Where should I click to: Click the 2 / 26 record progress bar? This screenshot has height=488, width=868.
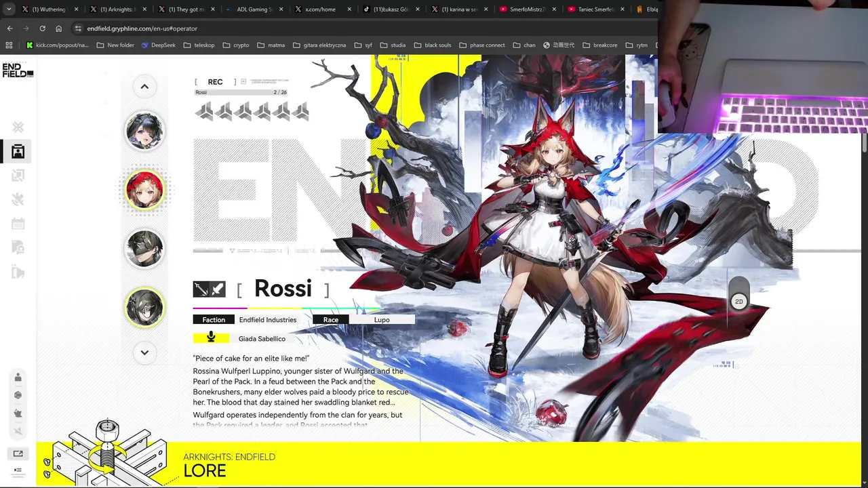(241, 92)
